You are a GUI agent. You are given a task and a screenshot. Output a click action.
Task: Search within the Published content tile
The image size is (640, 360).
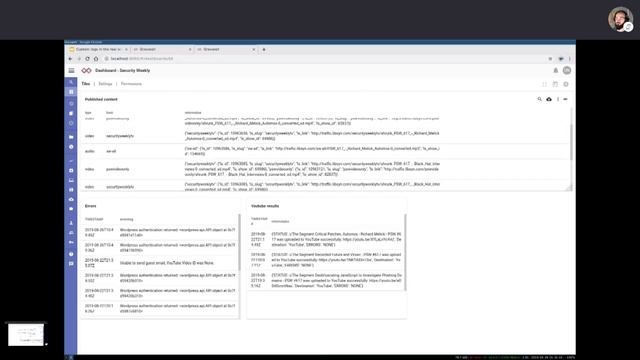pyautogui.click(x=540, y=99)
